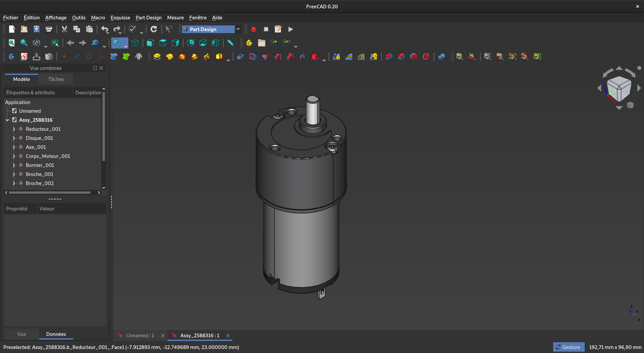
Task: Click the tree vertical scrollbar
Action: coord(104,126)
